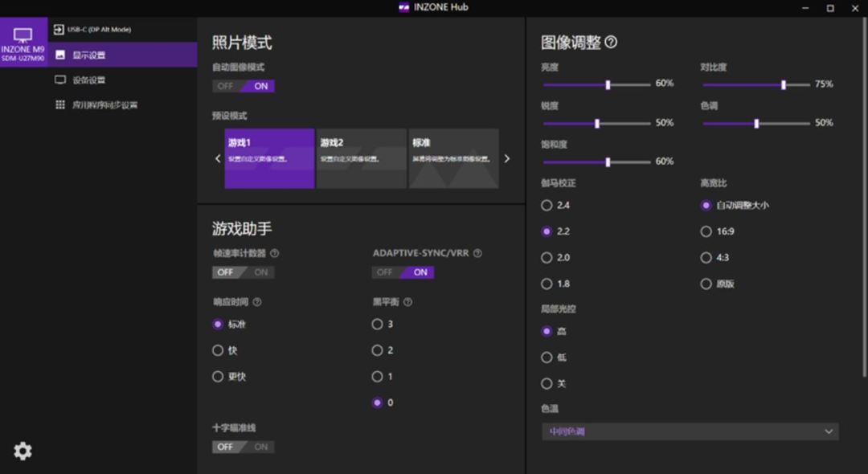Open the settings gear icon

[23, 451]
